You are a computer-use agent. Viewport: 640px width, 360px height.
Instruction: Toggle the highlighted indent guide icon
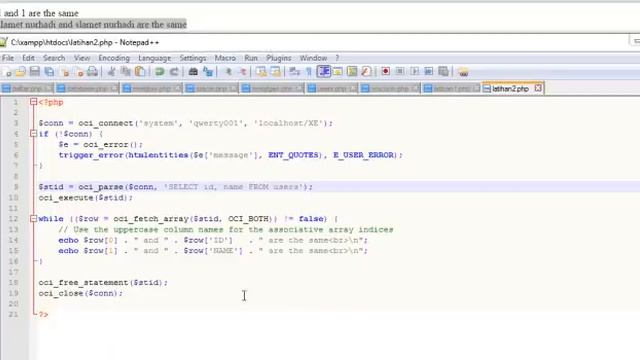point(324,72)
